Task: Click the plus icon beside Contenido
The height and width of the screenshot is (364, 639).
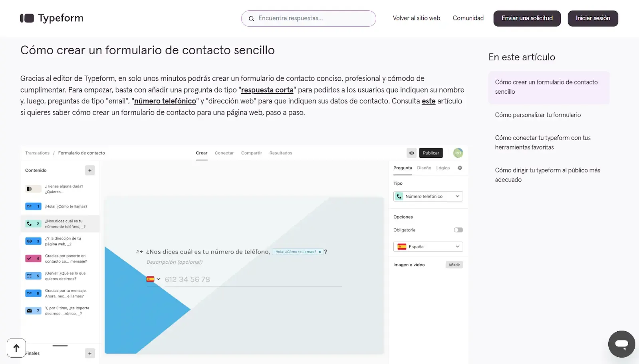Action: click(x=90, y=170)
